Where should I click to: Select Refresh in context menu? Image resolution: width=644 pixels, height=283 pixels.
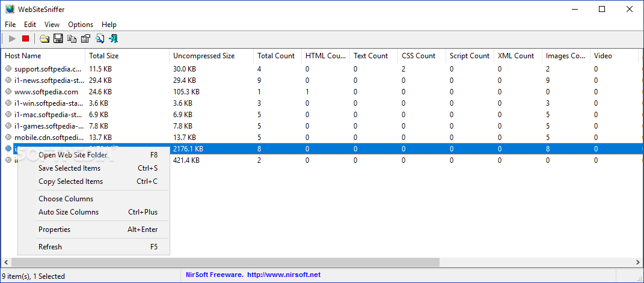tap(94, 247)
